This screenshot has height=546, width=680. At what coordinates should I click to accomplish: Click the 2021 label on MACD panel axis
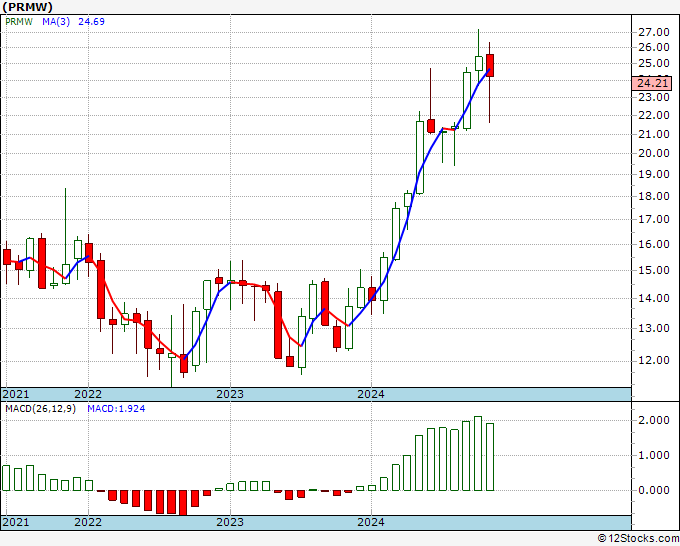[x=16, y=522]
